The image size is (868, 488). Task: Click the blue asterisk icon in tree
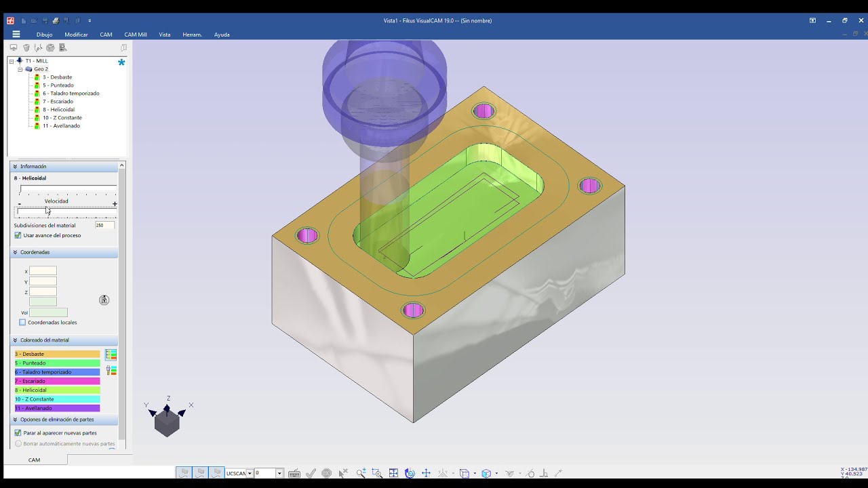121,62
